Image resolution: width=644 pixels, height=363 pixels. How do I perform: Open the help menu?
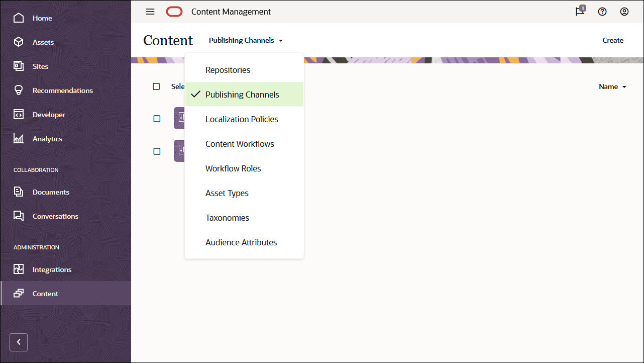(602, 11)
